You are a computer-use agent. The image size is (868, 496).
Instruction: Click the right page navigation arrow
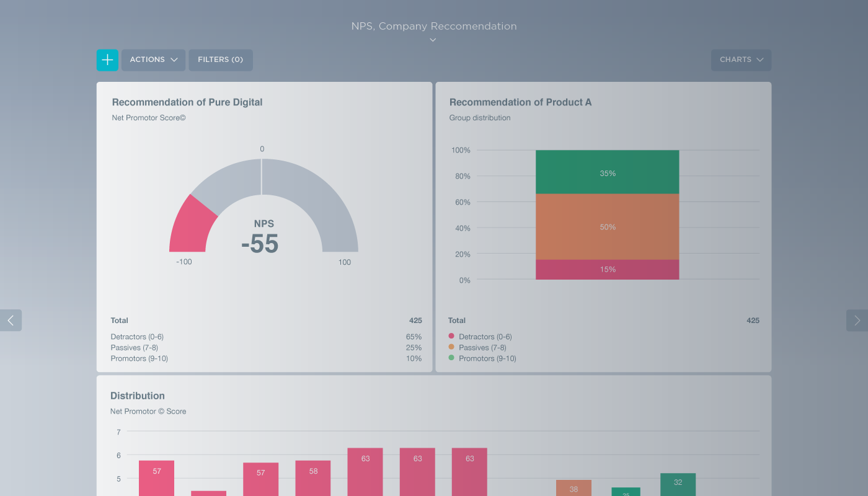[x=857, y=320]
